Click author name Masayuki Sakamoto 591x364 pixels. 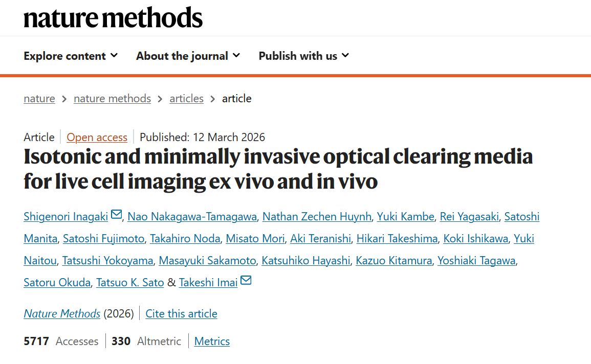coord(207,260)
